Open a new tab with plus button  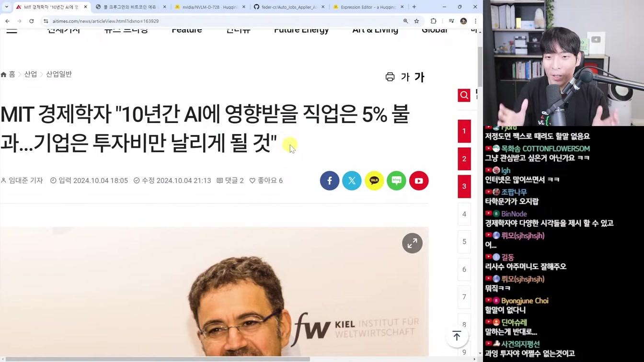[x=414, y=7]
